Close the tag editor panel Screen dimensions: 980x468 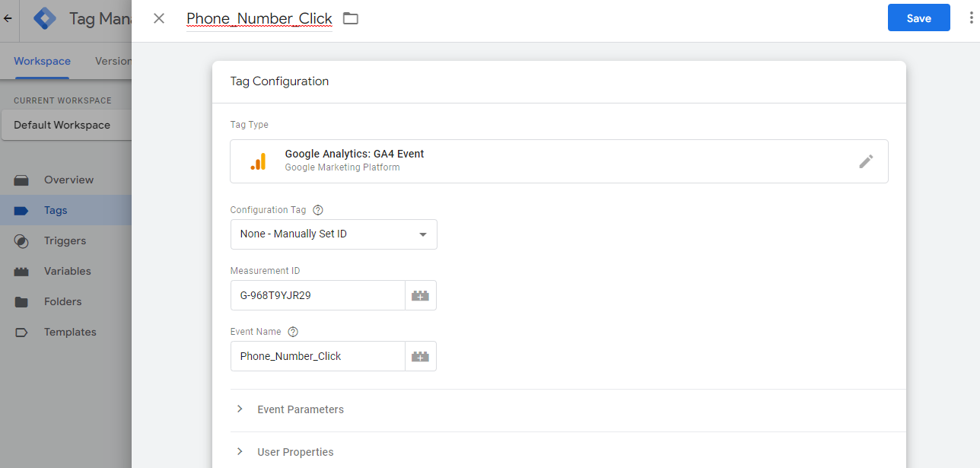coord(159,18)
